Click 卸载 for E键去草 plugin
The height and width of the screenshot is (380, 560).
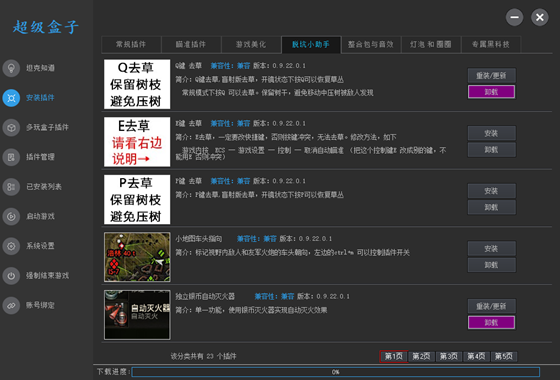491,150
